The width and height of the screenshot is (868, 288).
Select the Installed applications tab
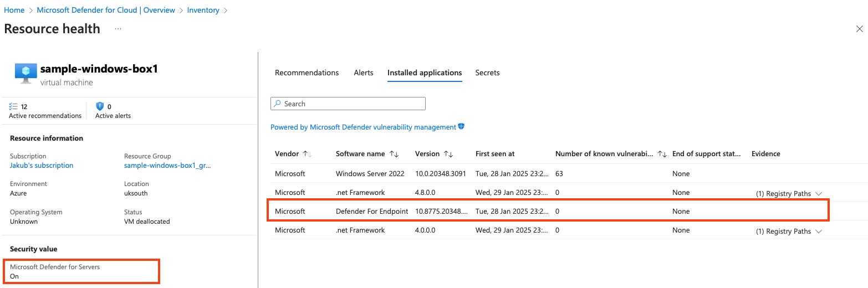click(x=425, y=73)
